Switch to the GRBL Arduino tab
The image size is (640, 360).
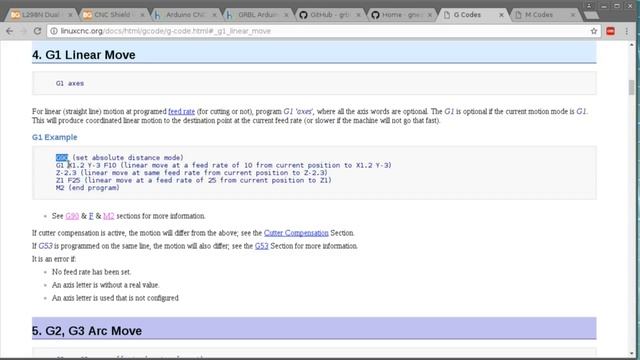(257, 15)
